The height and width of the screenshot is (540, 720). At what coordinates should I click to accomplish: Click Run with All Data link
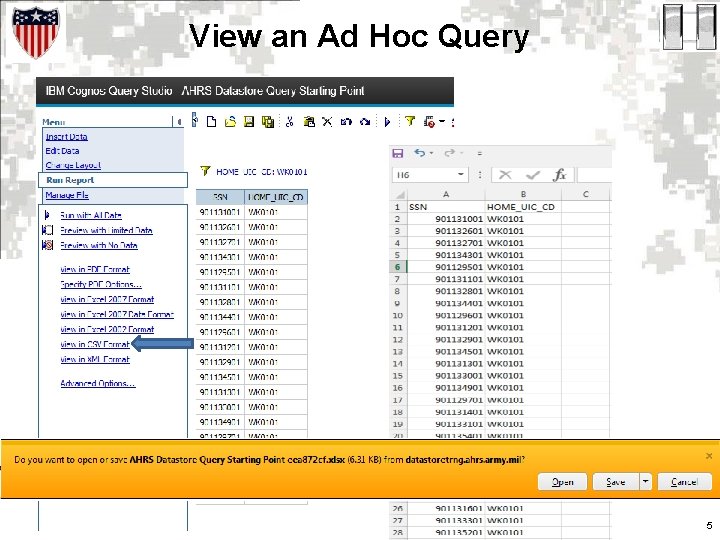(x=91, y=215)
